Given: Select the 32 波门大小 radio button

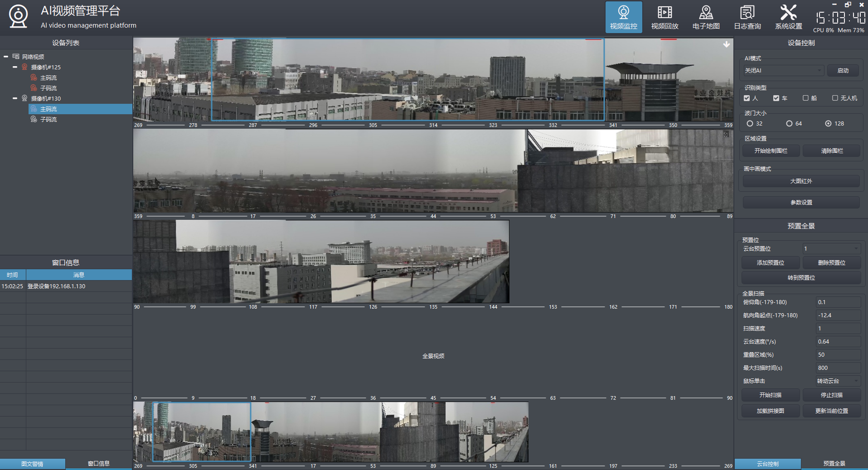Looking at the screenshot, I should [750, 124].
